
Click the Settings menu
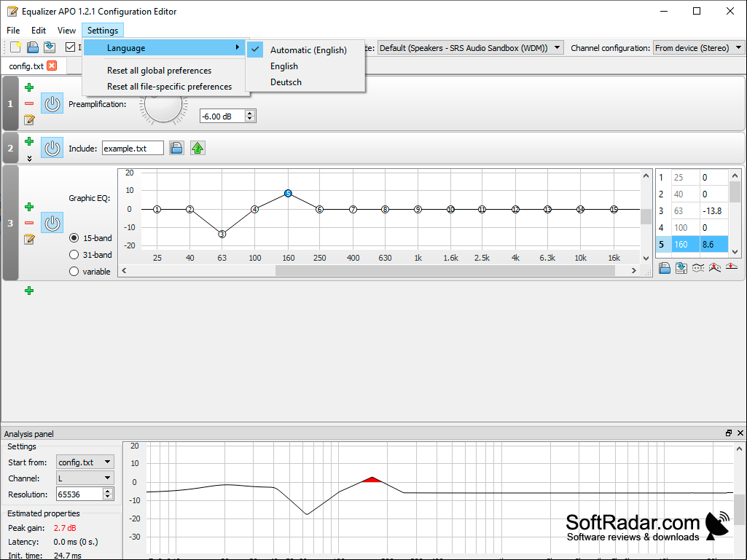pos(103,30)
